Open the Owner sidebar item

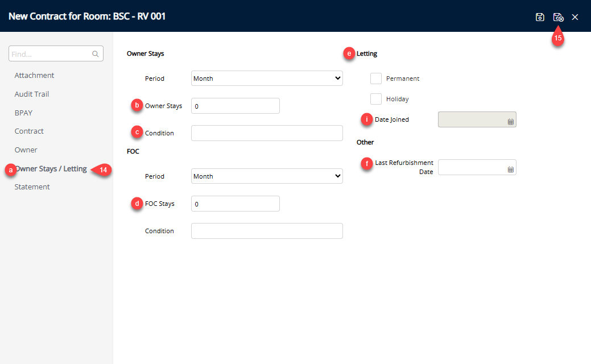pyautogui.click(x=26, y=150)
